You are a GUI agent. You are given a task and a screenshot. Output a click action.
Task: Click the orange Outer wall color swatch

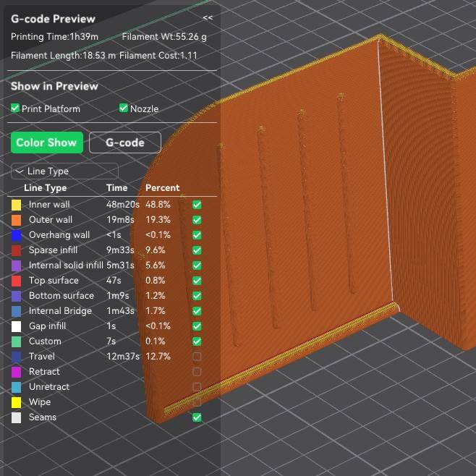[x=17, y=220]
